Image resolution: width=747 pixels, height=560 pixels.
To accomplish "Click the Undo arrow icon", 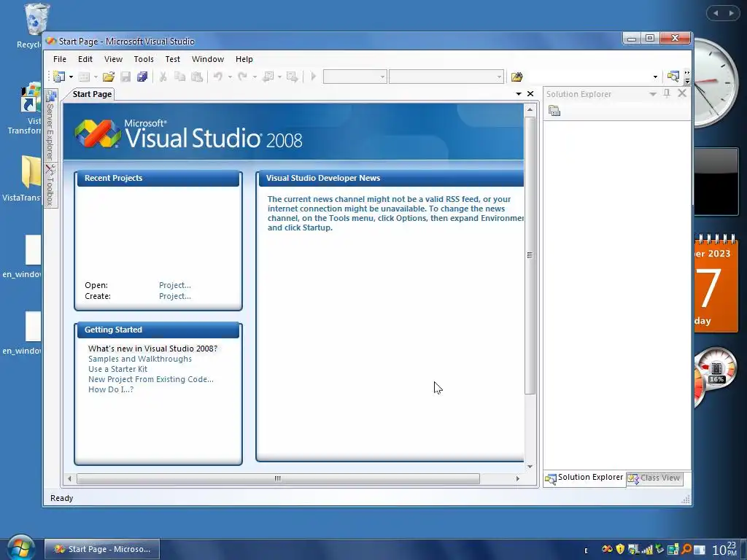I will point(218,77).
